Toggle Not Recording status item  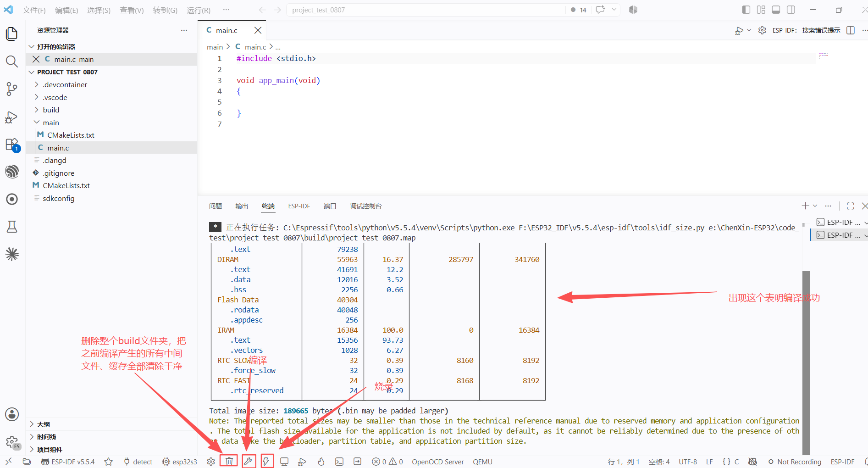click(x=795, y=462)
